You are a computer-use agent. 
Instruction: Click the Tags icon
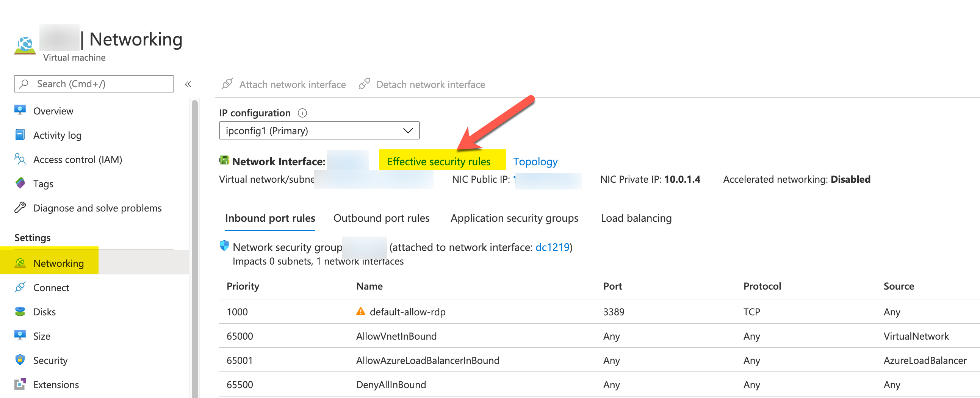(20, 183)
